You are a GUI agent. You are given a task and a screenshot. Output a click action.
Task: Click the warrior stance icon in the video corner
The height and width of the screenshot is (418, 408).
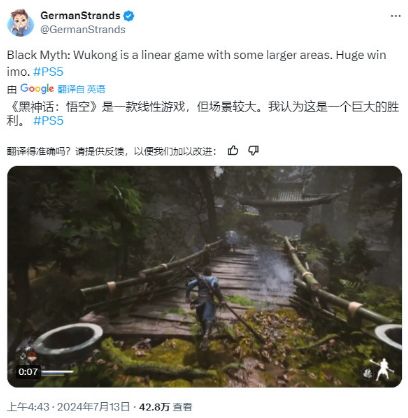383,369
